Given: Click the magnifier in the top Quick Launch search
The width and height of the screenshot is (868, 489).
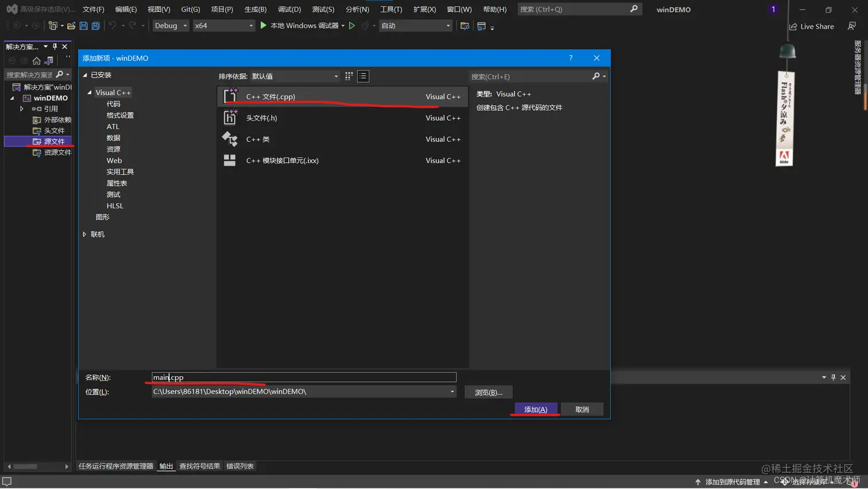Looking at the screenshot, I should tap(634, 9).
